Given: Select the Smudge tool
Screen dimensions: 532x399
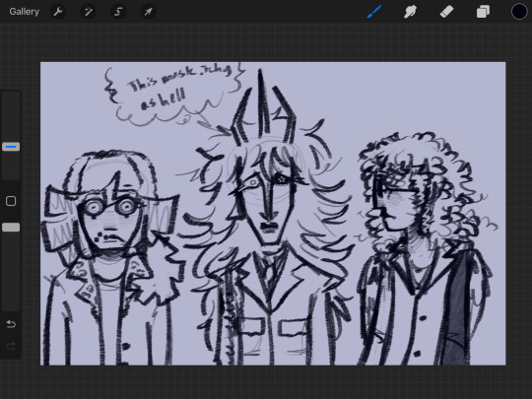Looking at the screenshot, I should [x=410, y=12].
